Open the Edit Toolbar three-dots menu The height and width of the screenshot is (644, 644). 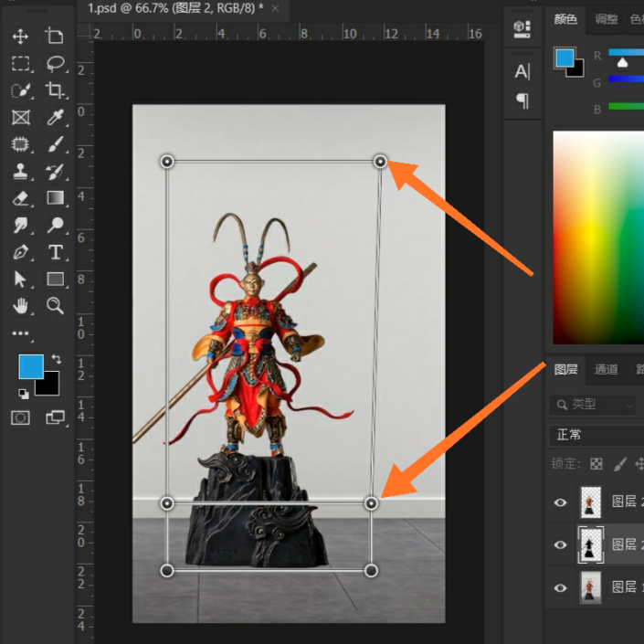pyautogui.click(x=20, y=333)
